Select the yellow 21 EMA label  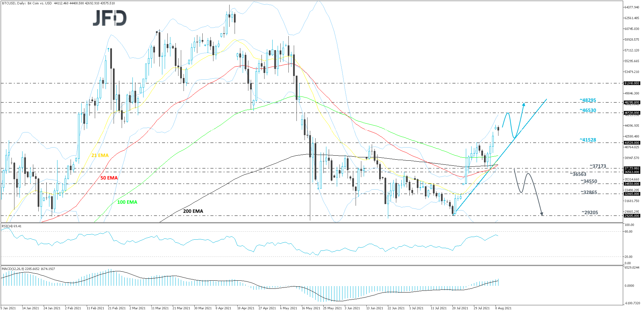[100, 155]
